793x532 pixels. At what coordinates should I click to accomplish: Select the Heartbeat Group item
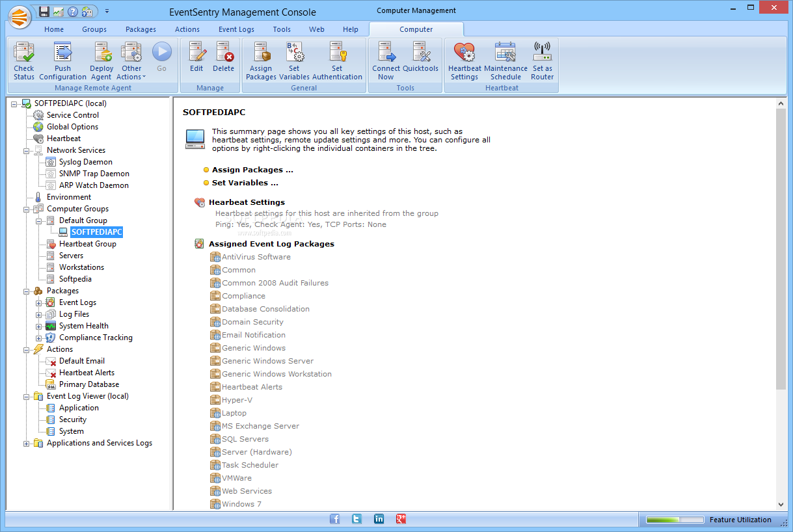pos(88,244)
